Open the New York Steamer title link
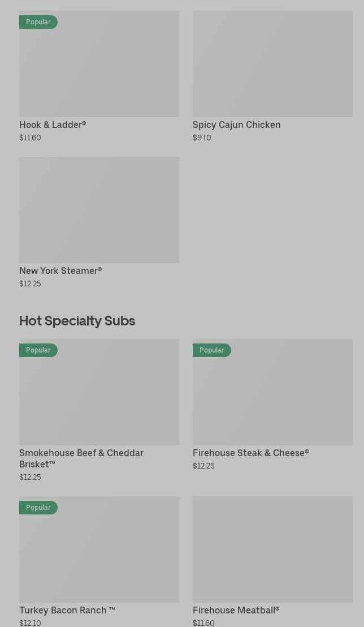 [x=60, y=270]
